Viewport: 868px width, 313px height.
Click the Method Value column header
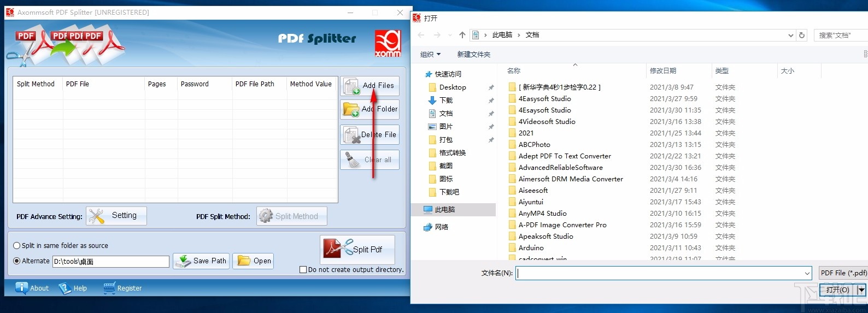point(312,84)
